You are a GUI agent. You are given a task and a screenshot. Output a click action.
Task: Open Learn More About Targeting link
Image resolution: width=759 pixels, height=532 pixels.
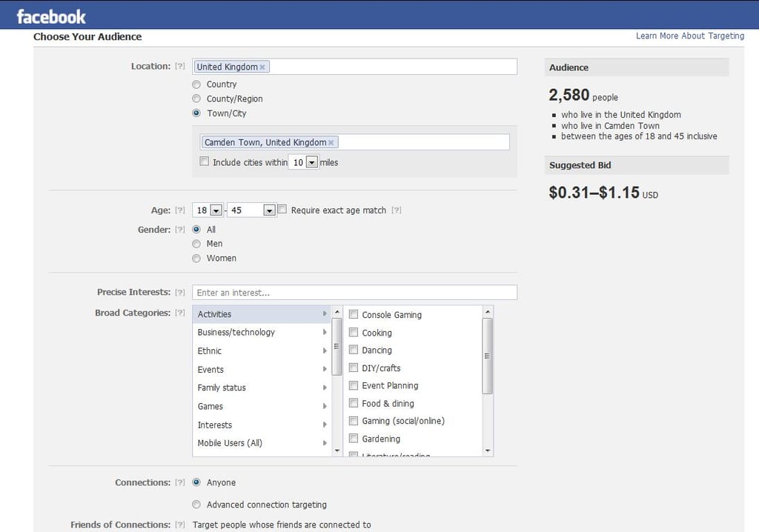click(690, 36)
